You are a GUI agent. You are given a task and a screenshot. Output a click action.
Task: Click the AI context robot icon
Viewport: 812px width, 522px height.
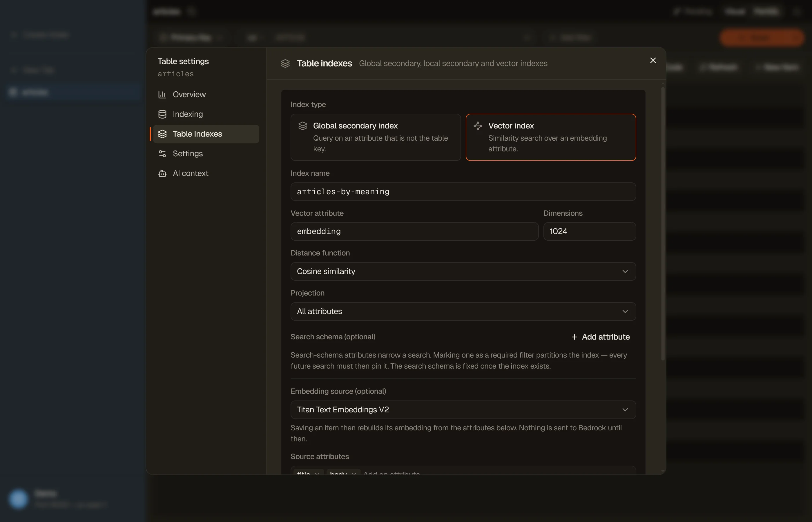point(162,173)
